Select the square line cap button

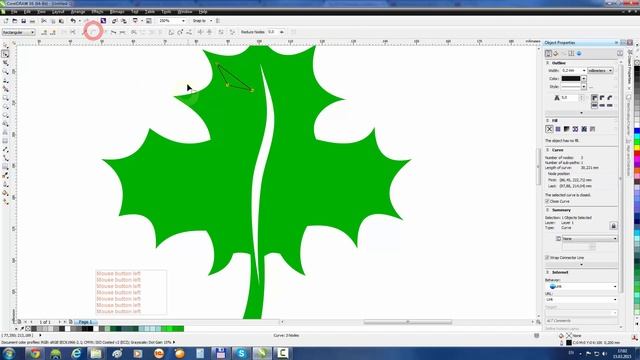tap(594, 105)
